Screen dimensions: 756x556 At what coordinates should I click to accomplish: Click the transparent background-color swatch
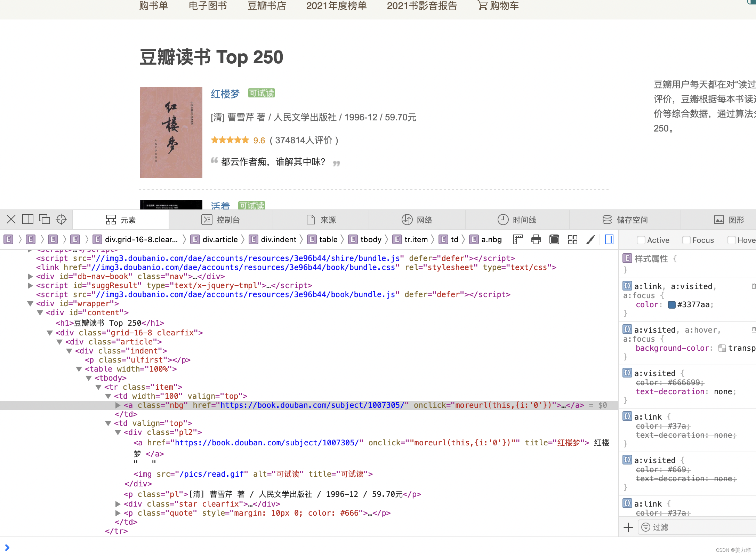click(x=722, y=348)
